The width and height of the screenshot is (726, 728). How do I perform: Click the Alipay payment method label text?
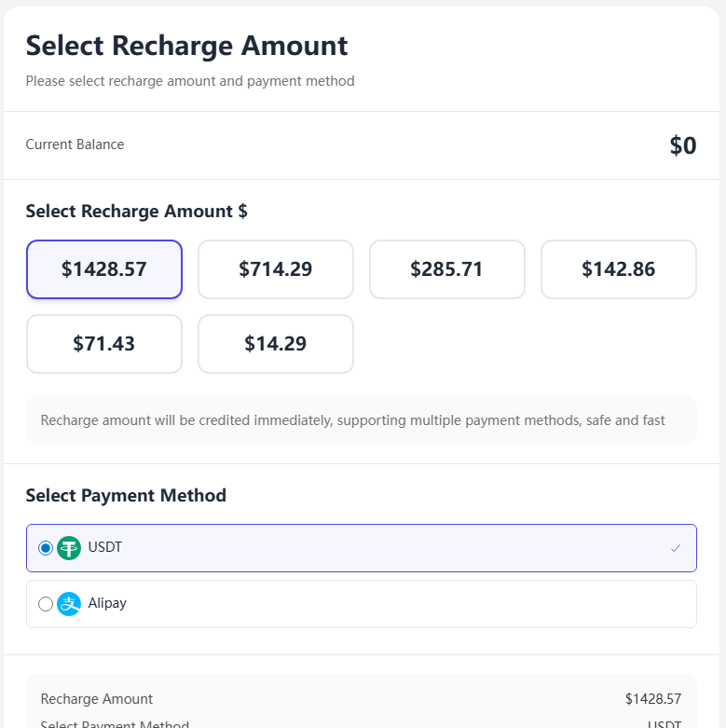[x=107, y=603]
